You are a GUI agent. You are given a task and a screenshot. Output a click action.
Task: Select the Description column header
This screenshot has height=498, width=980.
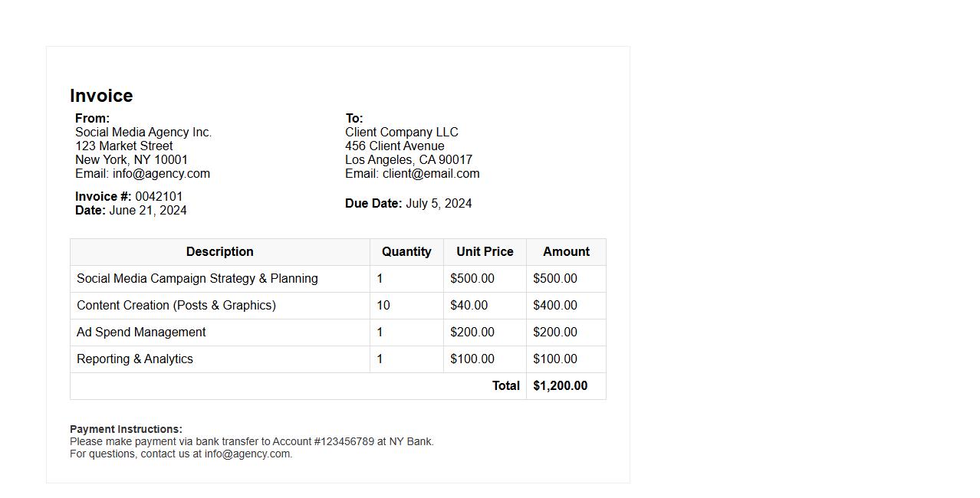click(219, 252)
